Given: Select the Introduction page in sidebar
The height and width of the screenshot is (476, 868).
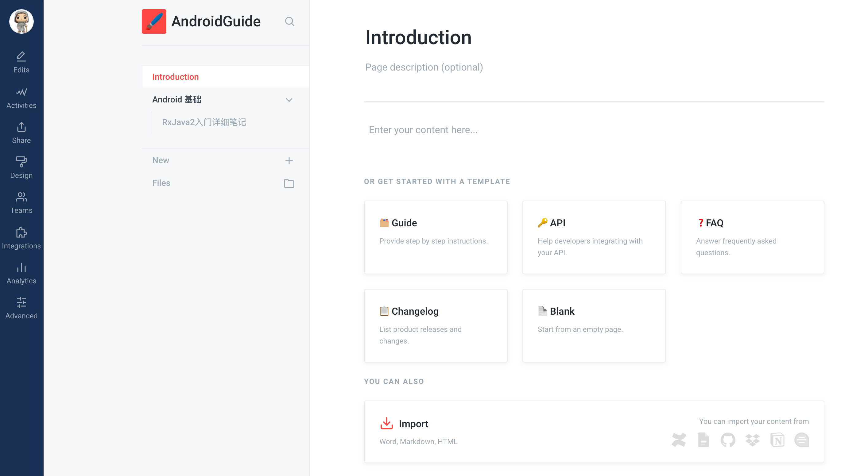Looking at the screenshot, I should 176,77.
